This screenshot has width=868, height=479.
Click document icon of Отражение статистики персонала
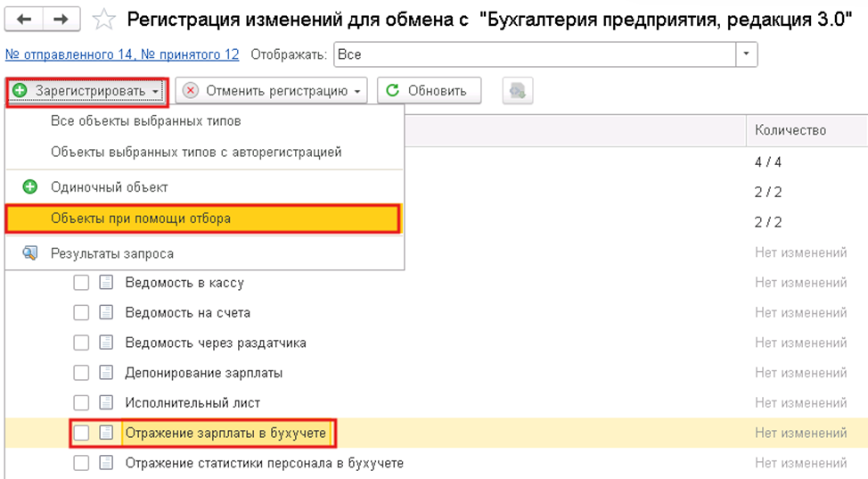[x=106, y=462]
